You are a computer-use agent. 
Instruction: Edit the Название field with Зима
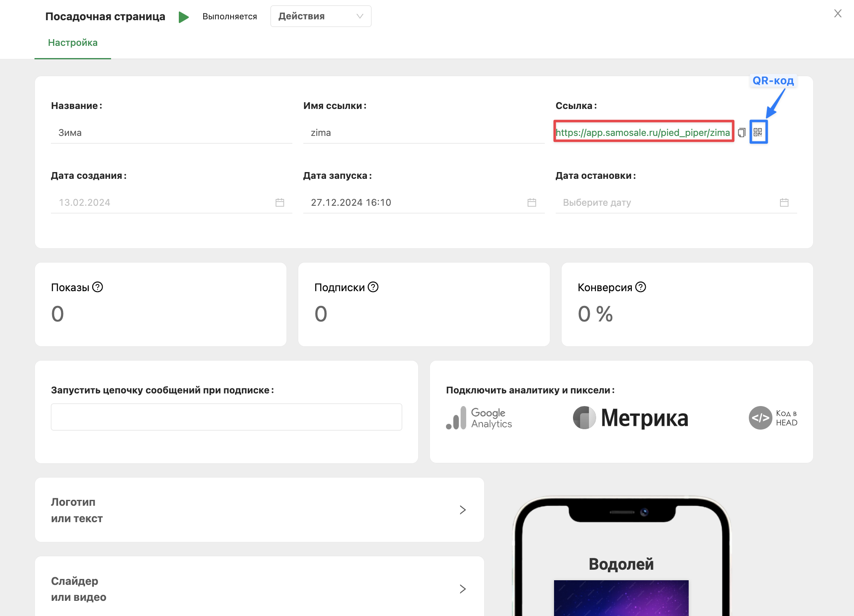[171, 133]
